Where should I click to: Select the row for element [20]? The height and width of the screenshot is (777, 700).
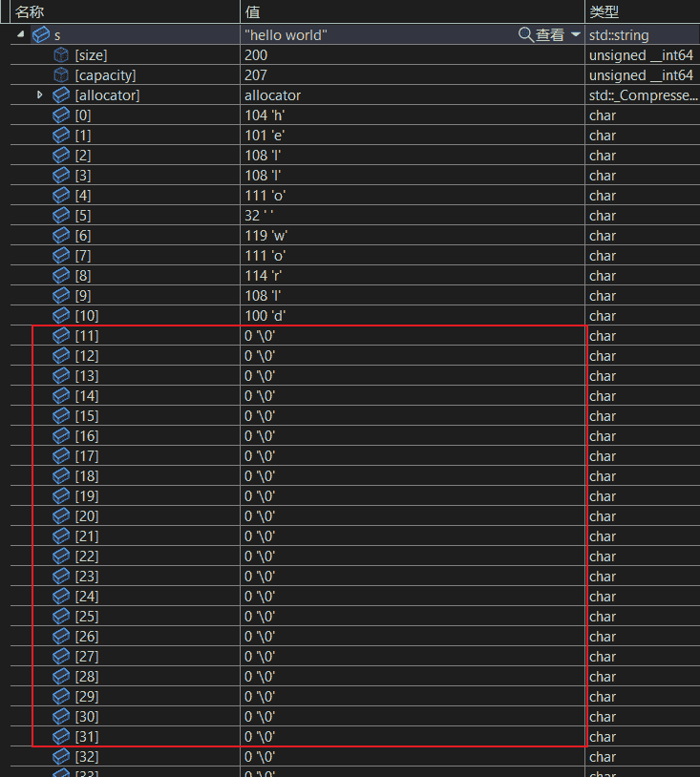355,515
